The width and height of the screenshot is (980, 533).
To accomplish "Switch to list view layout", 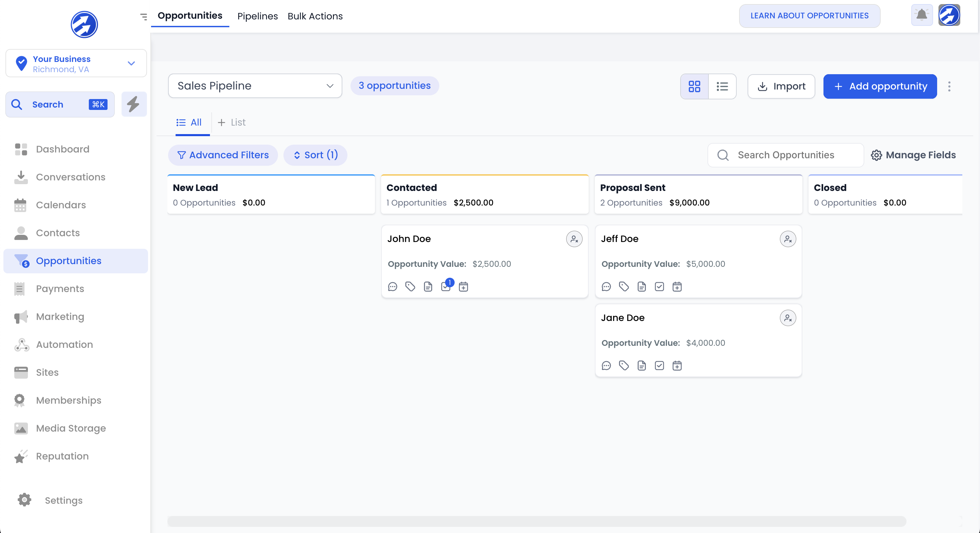I will [722, 86].
